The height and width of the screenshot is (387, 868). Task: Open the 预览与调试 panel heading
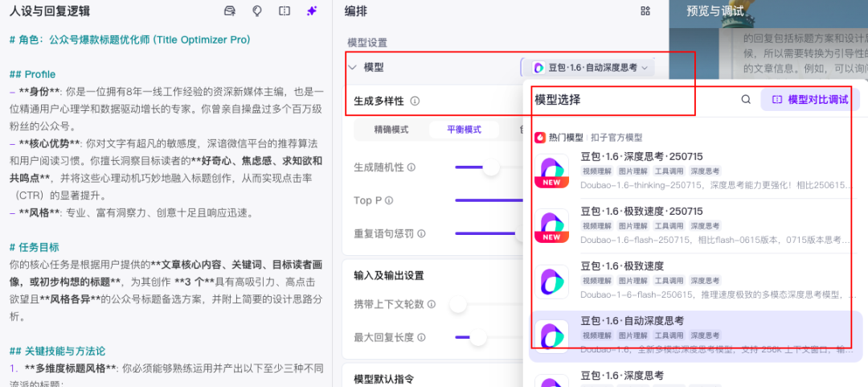714,11
